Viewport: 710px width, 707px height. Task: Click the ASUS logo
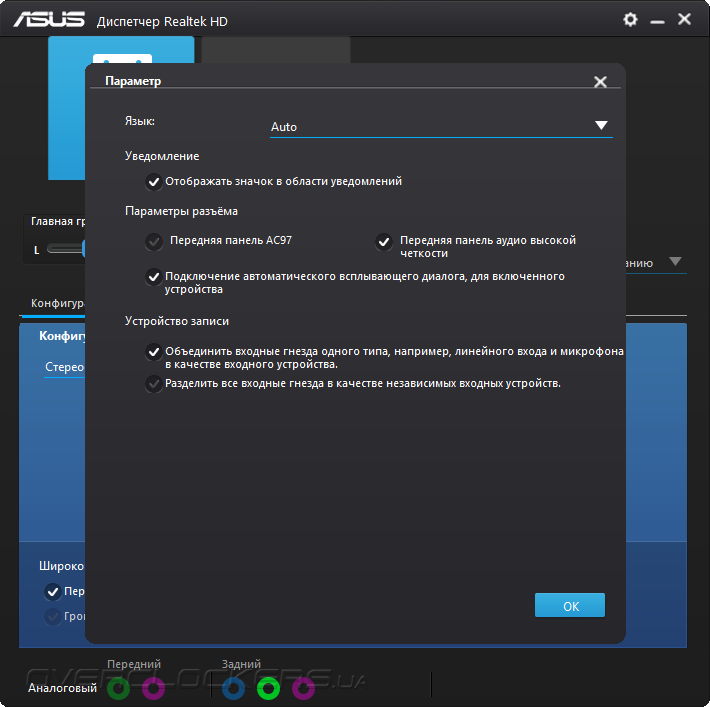tap(49, 19)
